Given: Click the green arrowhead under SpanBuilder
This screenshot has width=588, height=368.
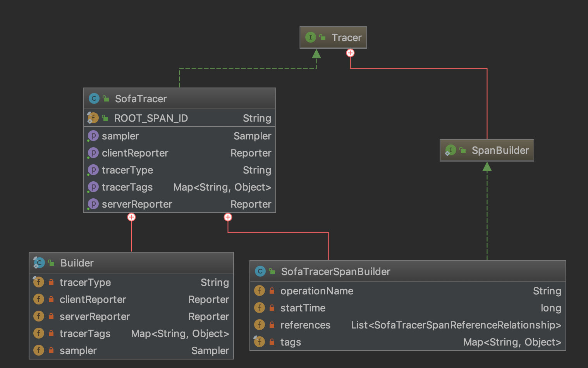Looking at the screenshot, I should tap(487, 167).
